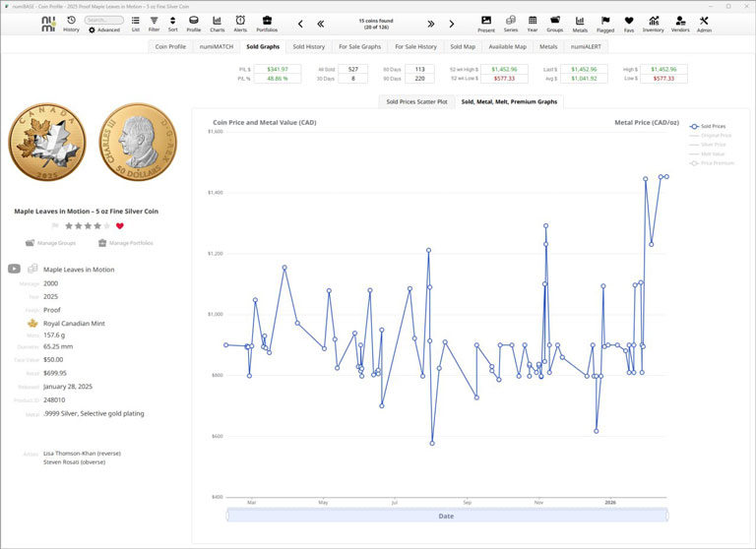Open the Alerts clock icon
The height and width of the screenshot is (549, 756).
coord(240,24)
